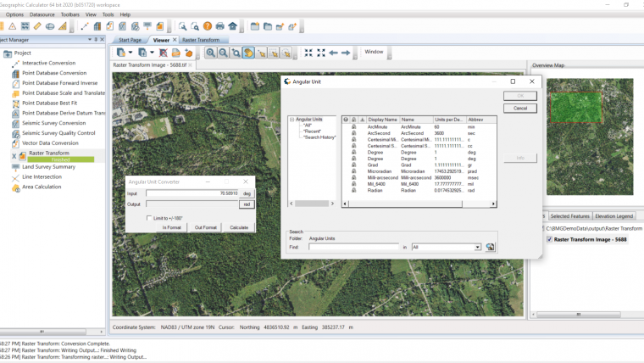Screen dimensions: 644x363
Task: Open the second add-data dropdown arrow in Viewer
Action: pyautogui.click(x=152, y=53)
